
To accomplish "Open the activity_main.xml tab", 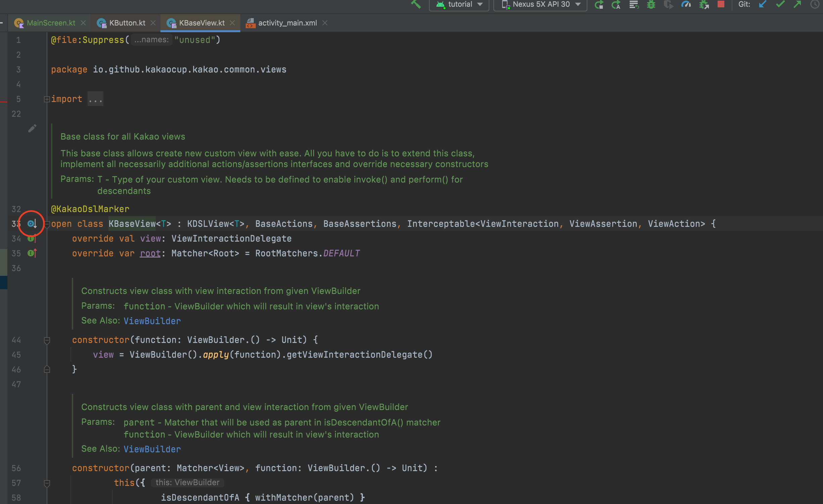I will (x=287, y=23).
